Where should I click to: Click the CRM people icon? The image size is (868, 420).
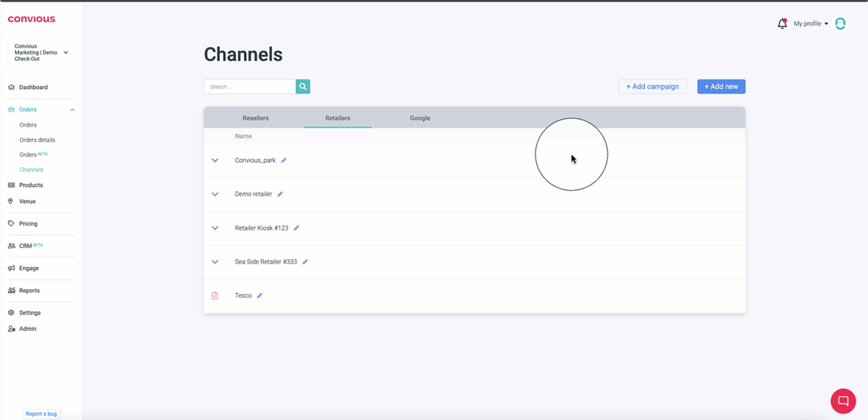pos(11,246)
